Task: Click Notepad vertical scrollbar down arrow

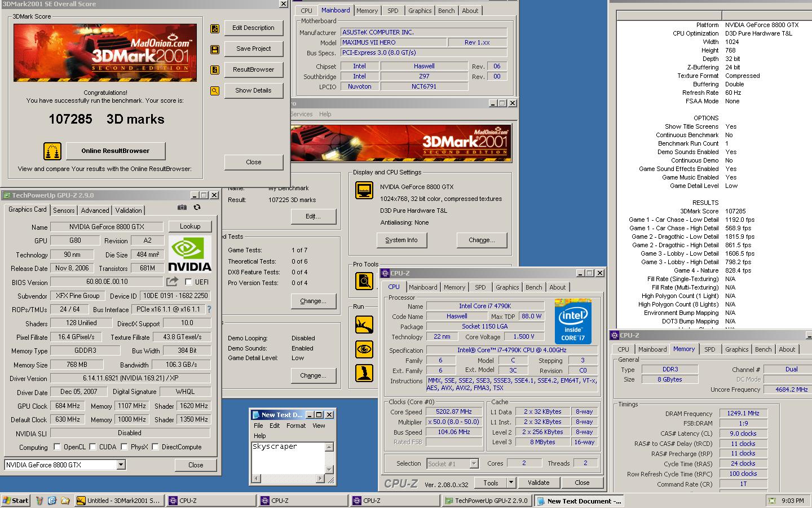Action: [329, 470]
